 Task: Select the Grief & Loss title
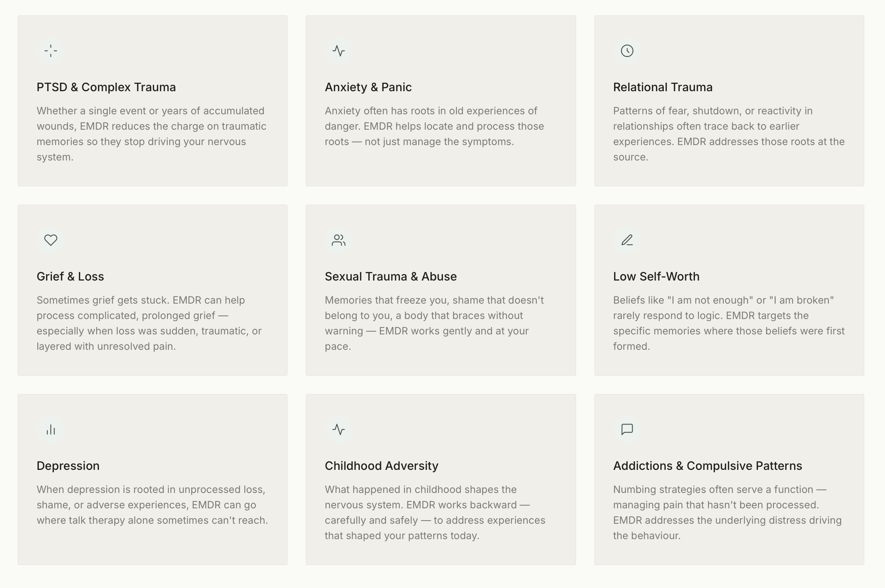[70, 277]
